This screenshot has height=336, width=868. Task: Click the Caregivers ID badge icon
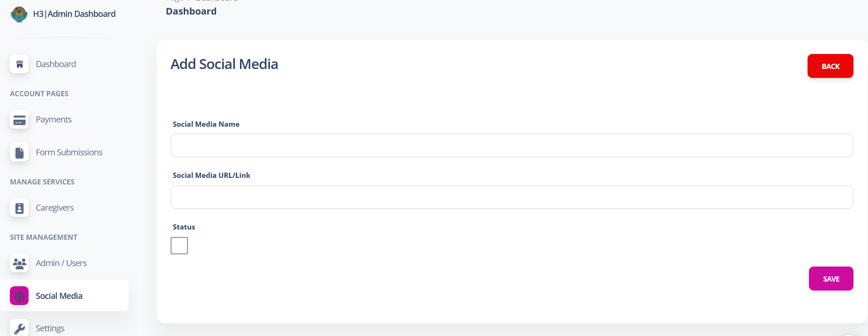[19, 208]
